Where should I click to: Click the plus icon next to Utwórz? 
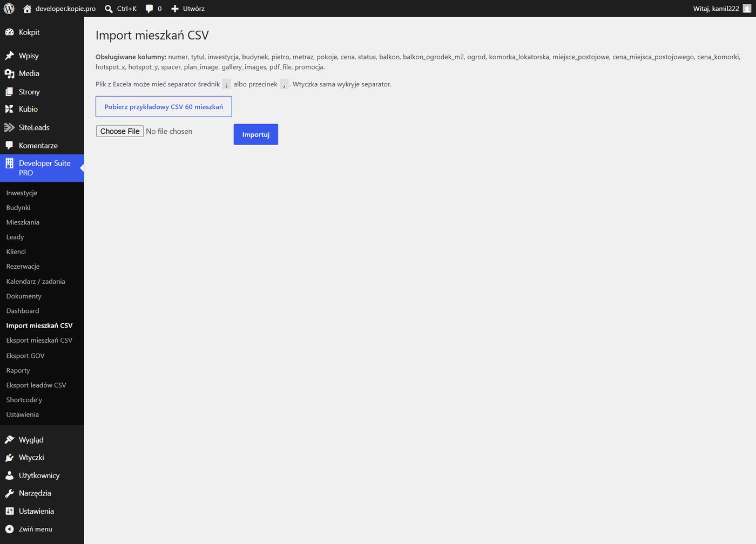point(175,9)
